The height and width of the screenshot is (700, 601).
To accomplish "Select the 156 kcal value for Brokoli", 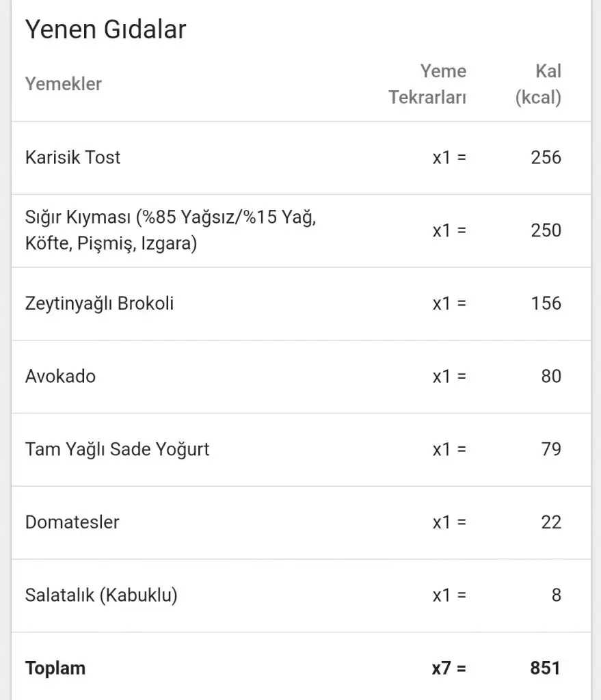I will [546, 304].
